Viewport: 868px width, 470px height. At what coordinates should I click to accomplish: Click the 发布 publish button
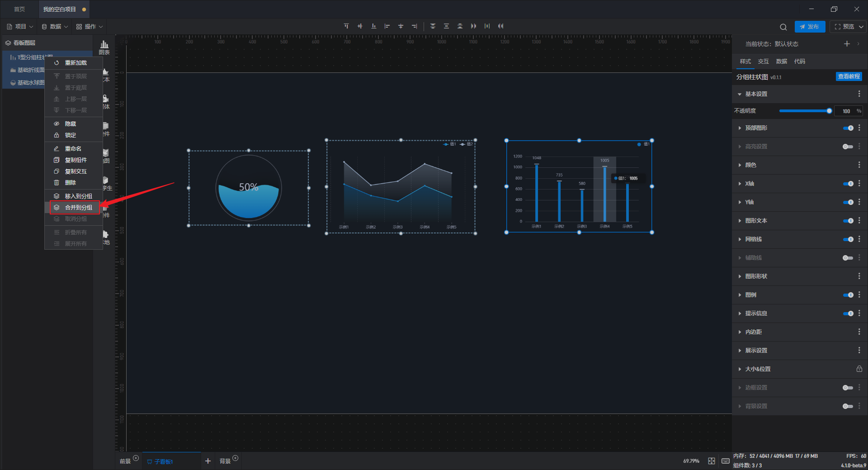click(810, 27)
